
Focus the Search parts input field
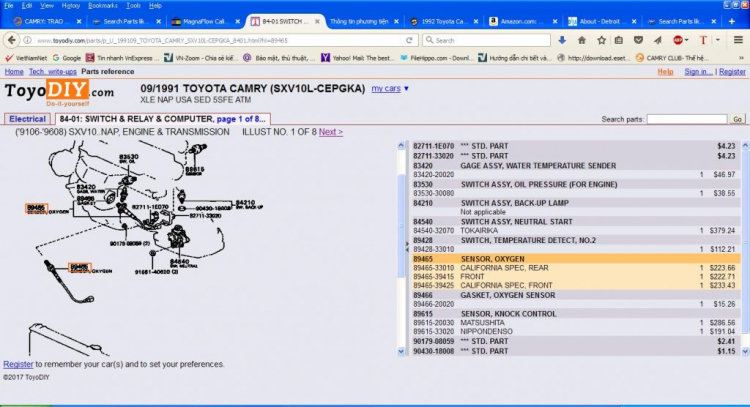[x=687, y=119]
